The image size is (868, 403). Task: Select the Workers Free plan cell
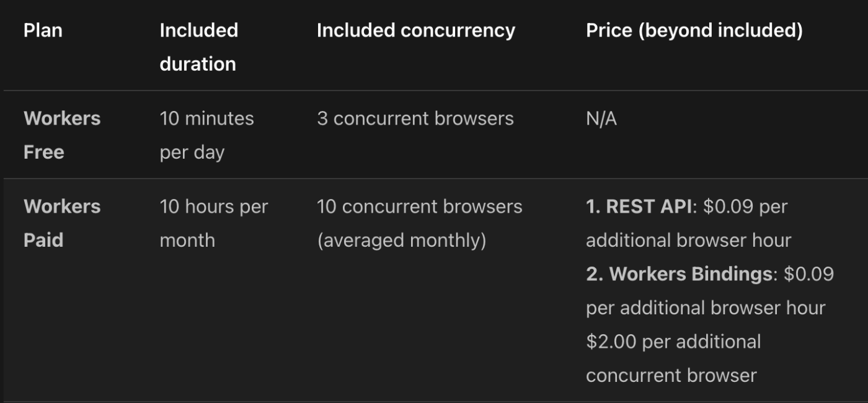click(x=62, y=135)
